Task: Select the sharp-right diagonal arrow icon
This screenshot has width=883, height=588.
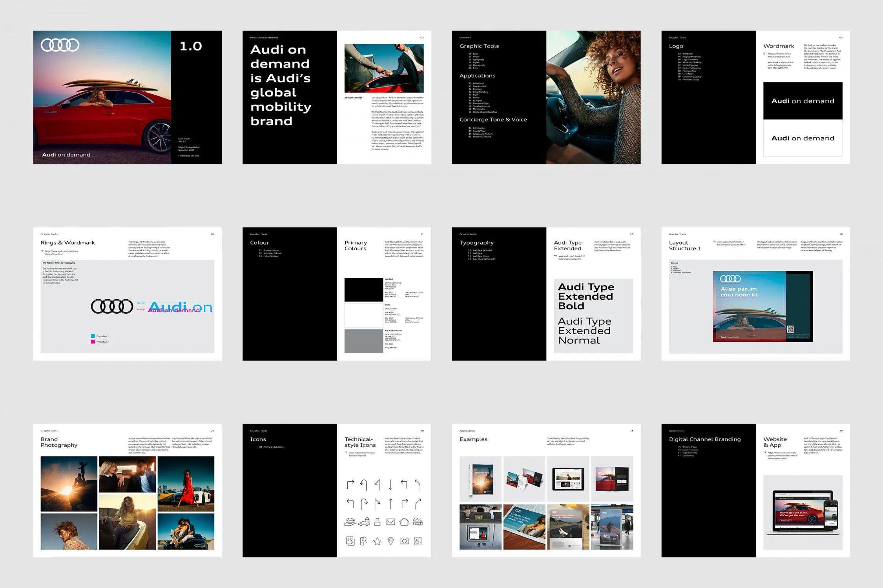Action: (377, 503)
